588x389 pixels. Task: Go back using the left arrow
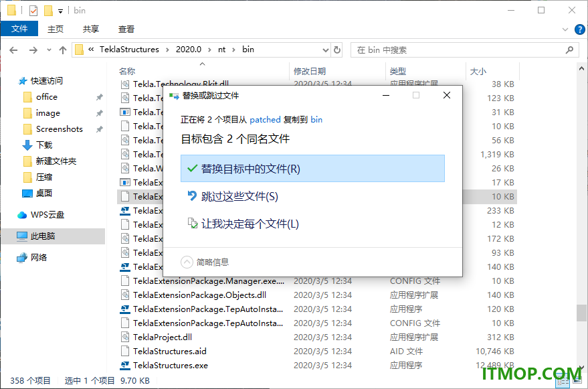(x=13, y=50)
